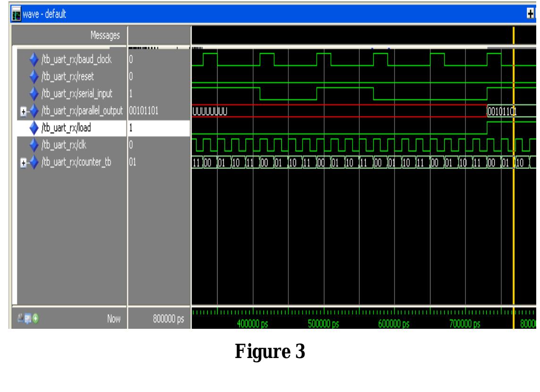Click the lock cursor icon near Now
Screen dimensions: 540x392
21,318
